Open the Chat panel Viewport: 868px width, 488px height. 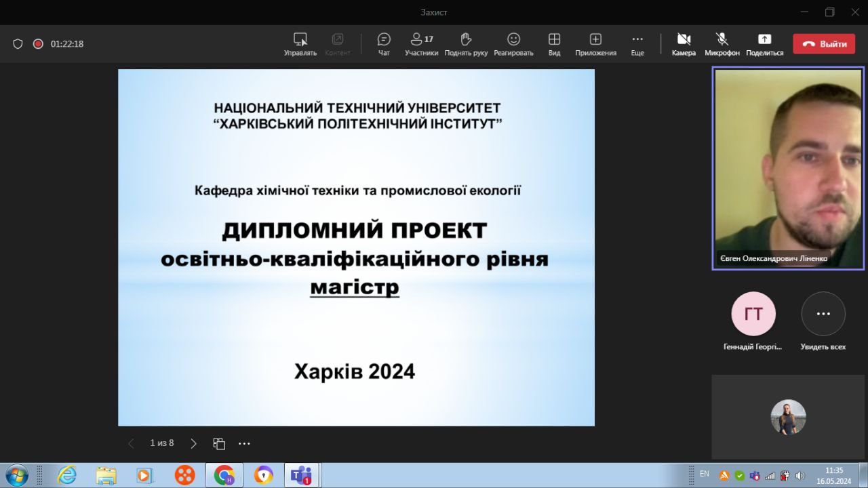pos(384,44)
